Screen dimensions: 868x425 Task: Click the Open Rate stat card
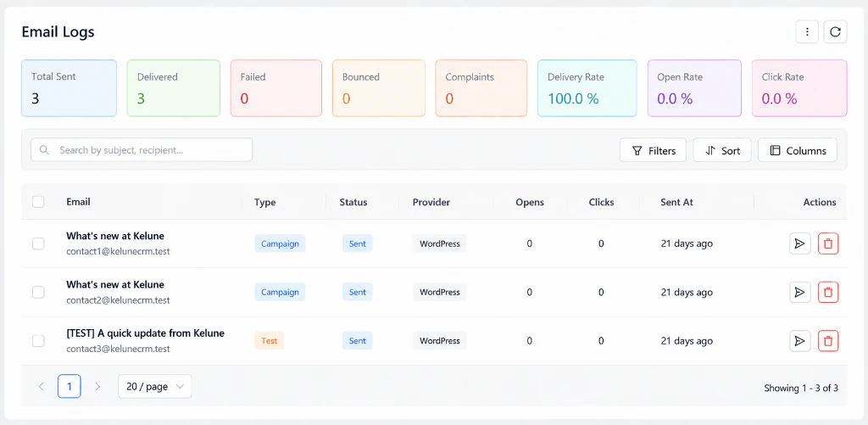coord(695,88)
